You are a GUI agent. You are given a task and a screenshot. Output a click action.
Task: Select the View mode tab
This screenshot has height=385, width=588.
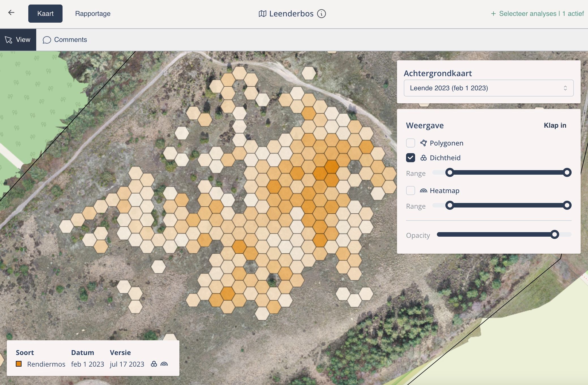tap(18, 40)
